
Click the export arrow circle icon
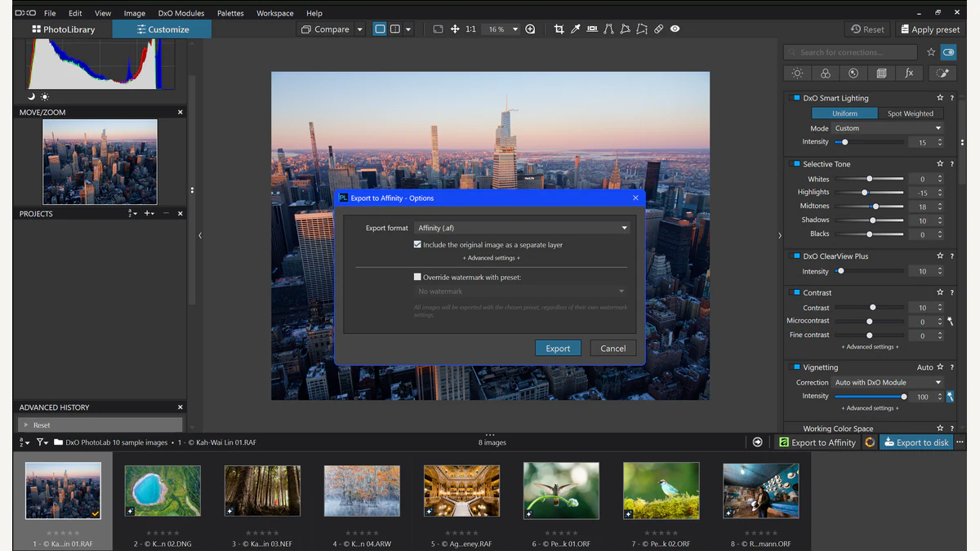[757, 442]
